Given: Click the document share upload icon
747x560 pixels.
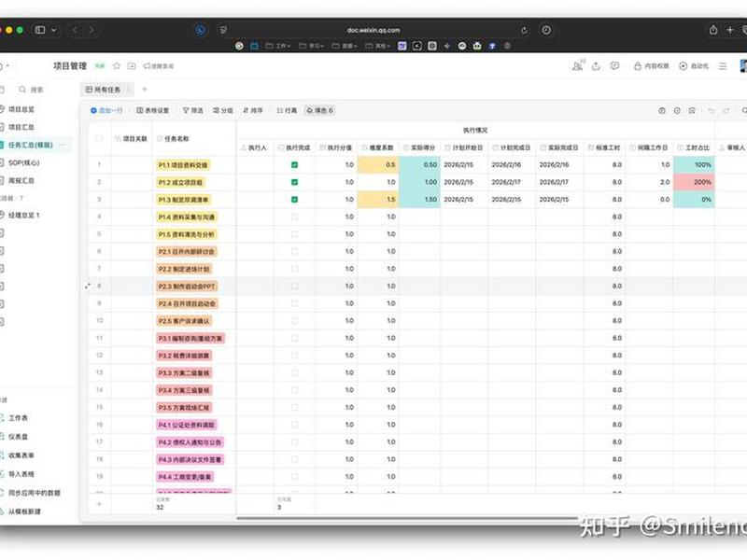Looking at the screenshot, I should coord(596,66).
